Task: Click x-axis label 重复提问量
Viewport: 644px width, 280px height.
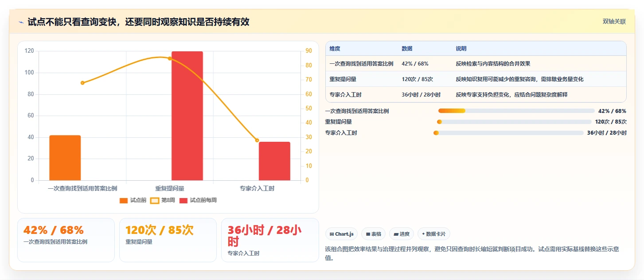Action: (170, 188)
